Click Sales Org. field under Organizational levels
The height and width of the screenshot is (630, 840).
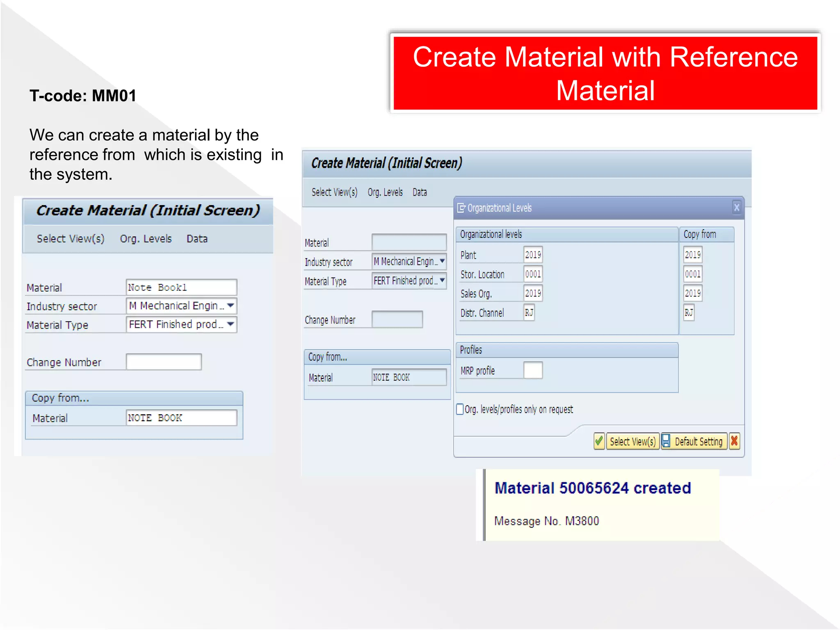pyautogui.click(x=533, y=293)
